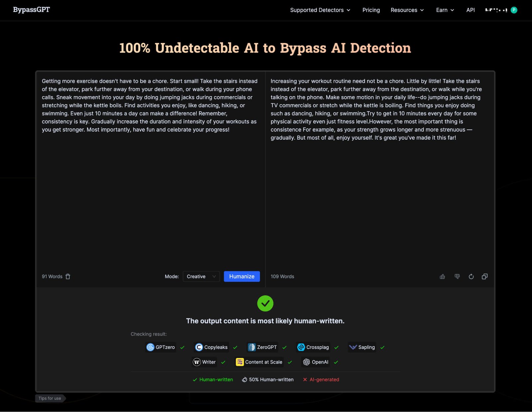532x412 pixels.
Task: Open the Tips for use panel
Action: click(50, 398)
